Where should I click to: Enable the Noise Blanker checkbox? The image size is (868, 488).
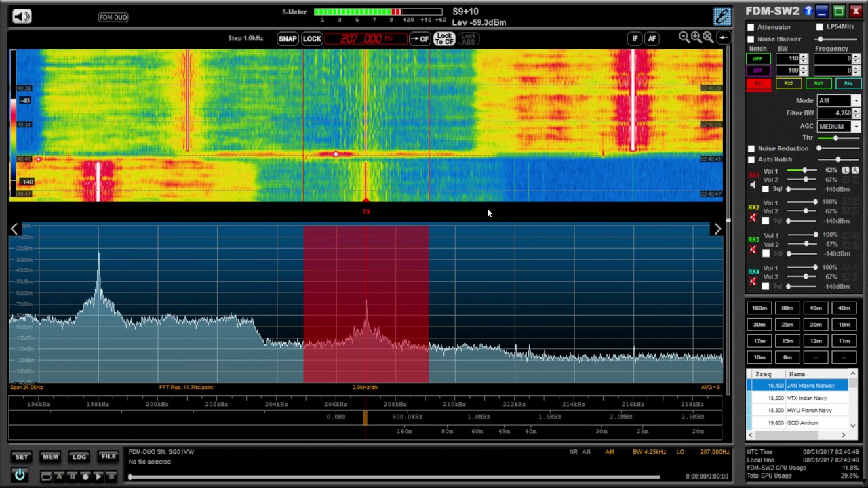751,39
